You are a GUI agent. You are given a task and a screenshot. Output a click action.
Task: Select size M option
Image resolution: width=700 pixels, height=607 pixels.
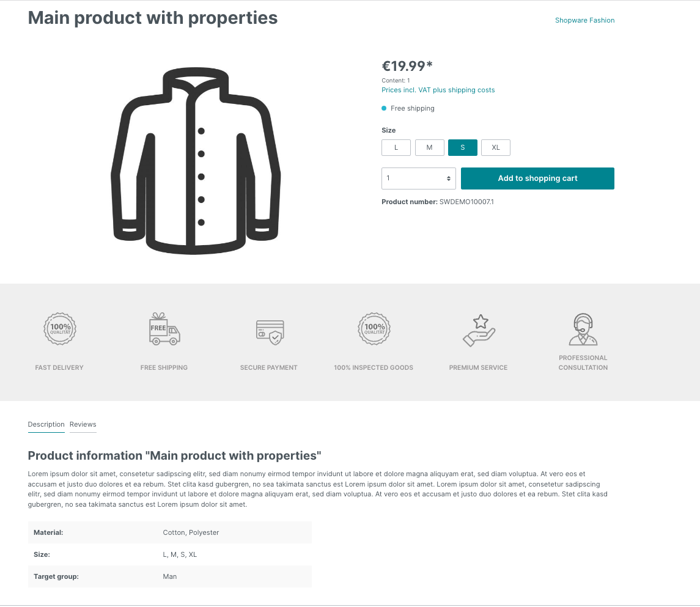pos(429,148)
